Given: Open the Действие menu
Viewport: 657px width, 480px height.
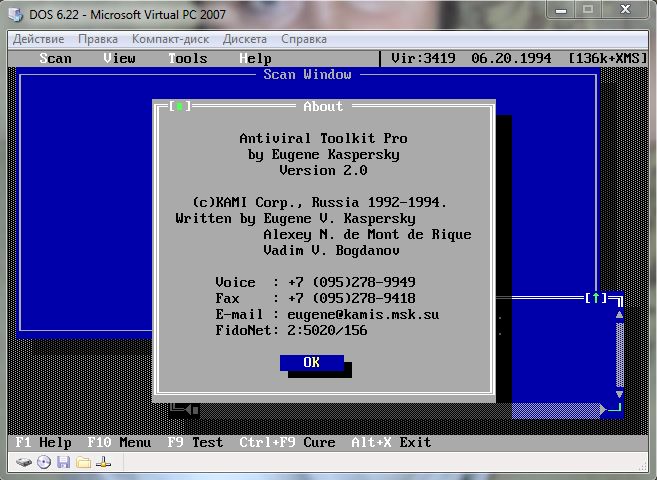Looking at the screenshot, I should tap(39, 39).
